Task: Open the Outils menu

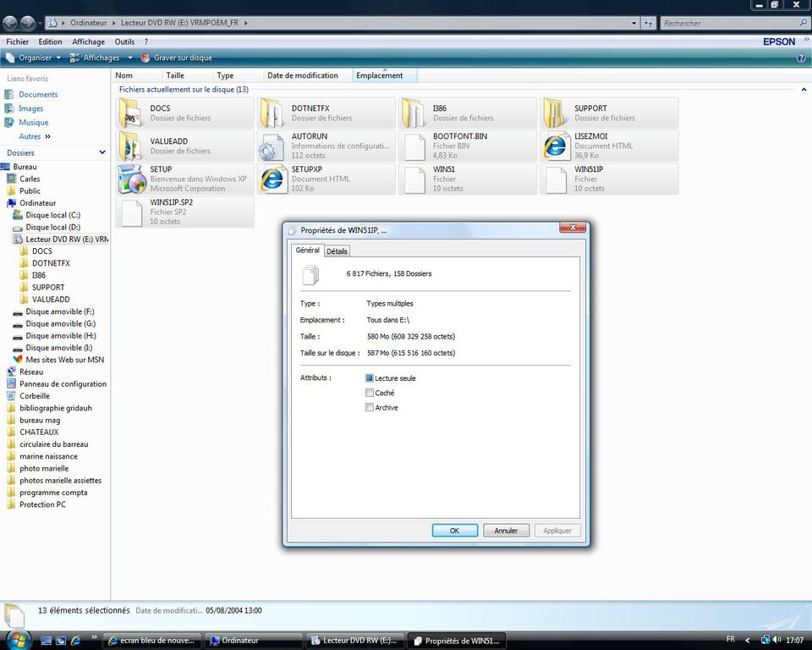Action: (x=124, y=41)
